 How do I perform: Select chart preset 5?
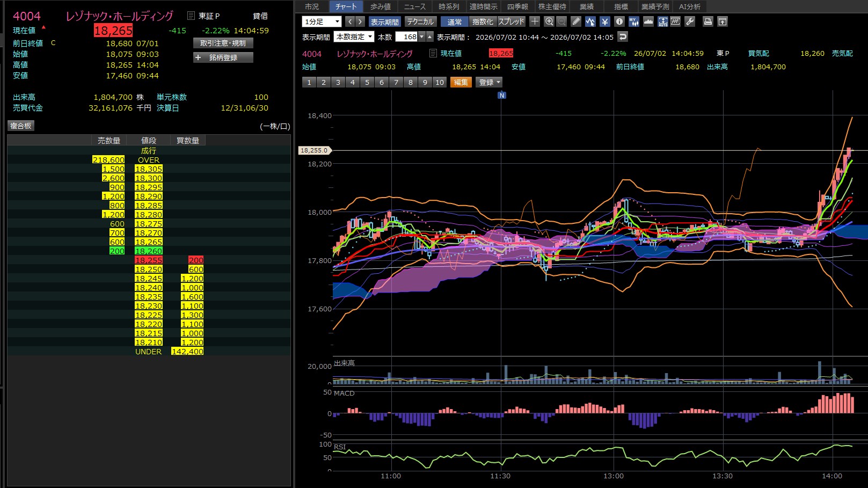click(x=367, y=82)
